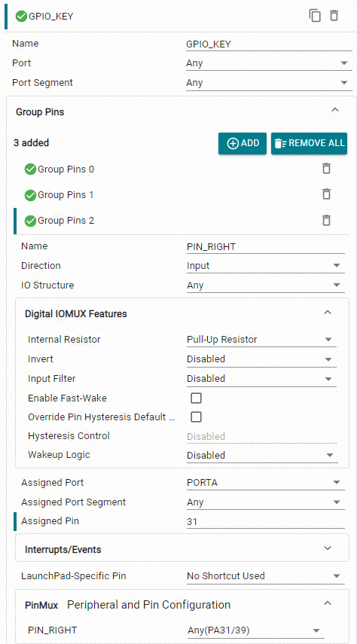357x644 pixels.
Task: Duplicate the GPIO_KEY instance with copy icon
Action: [x=315, y=16]
